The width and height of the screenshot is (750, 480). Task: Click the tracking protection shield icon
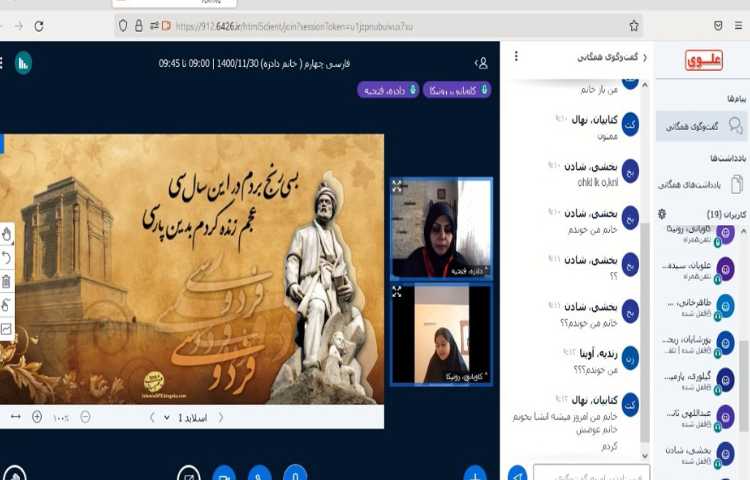[x=123, y=26]
